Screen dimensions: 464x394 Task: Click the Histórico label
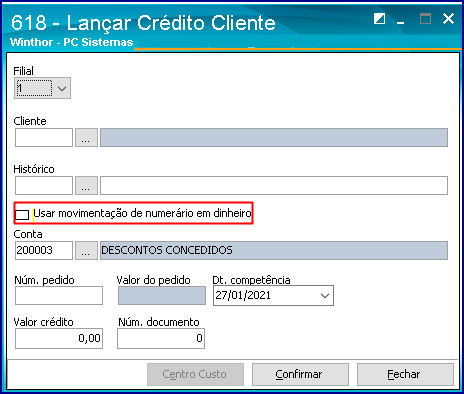tap(34, 169)
